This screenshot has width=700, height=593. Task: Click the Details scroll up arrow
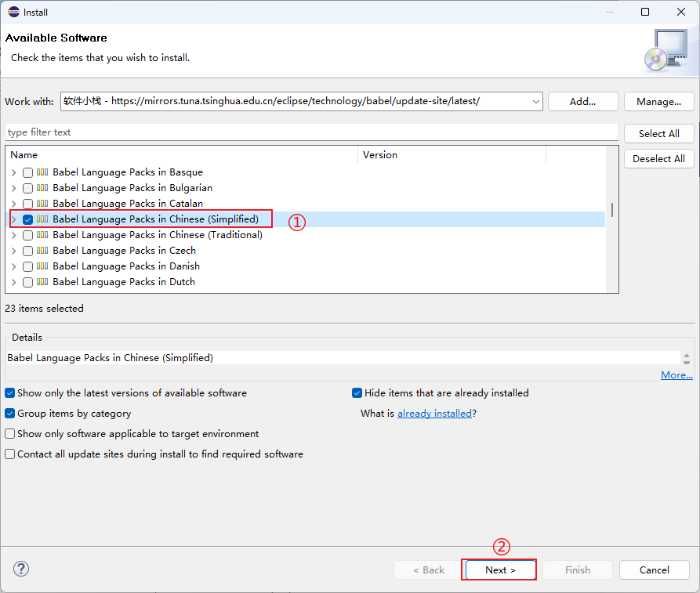tap(687, 355)
